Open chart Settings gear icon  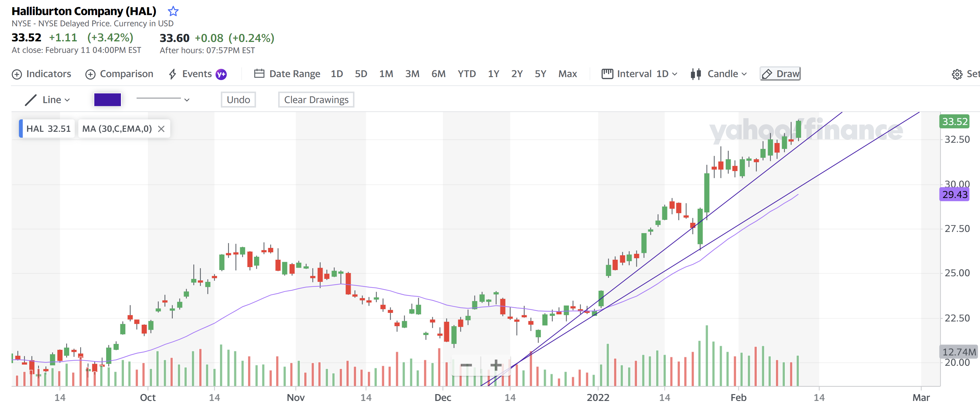tap(957, 74)
